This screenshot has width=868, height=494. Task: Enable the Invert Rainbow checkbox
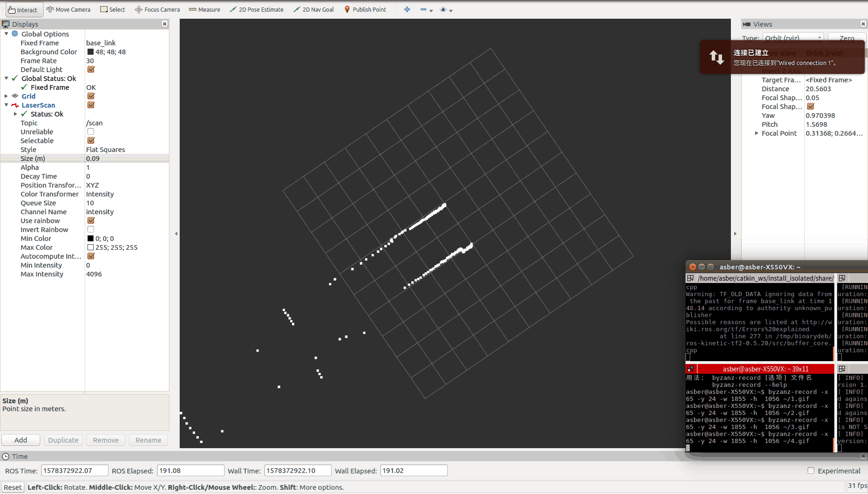pyautogui.click(x=91, y=230)
